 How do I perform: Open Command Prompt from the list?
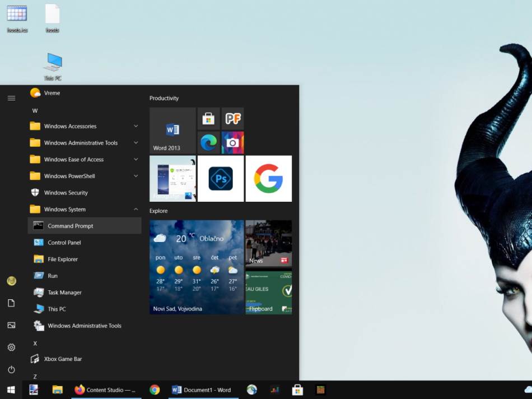71,226
